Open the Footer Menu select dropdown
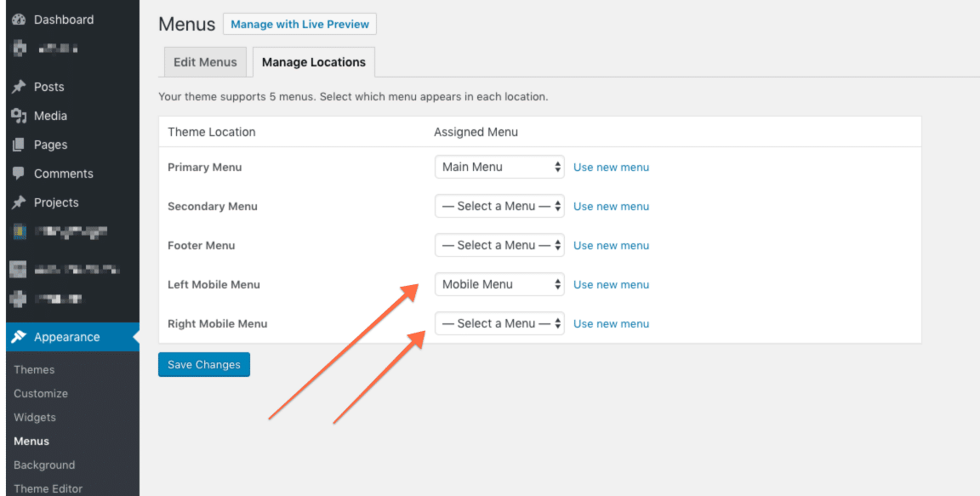The width and height of the screenshot is (980, 496). click(499, 245)
